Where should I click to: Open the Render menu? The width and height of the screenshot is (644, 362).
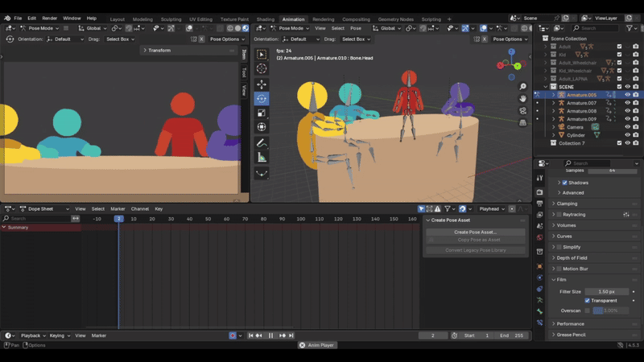pyautogui.click(x=50, y=18)
